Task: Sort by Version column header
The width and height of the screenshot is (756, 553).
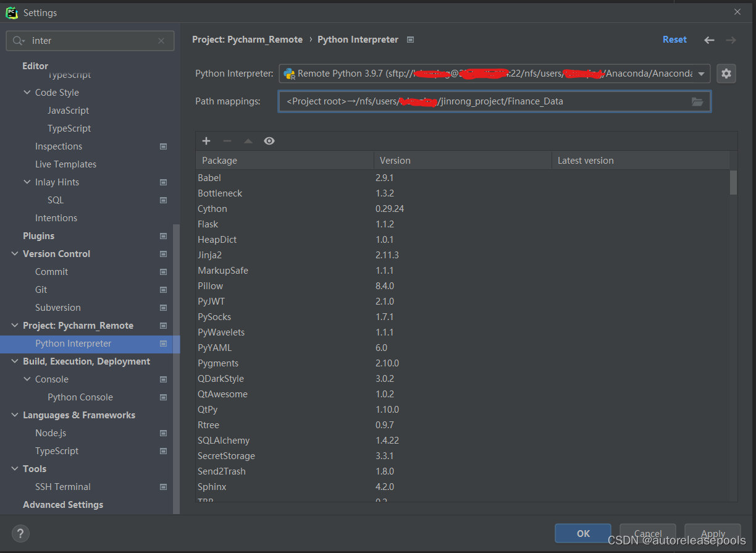Action: click(463, 161)
